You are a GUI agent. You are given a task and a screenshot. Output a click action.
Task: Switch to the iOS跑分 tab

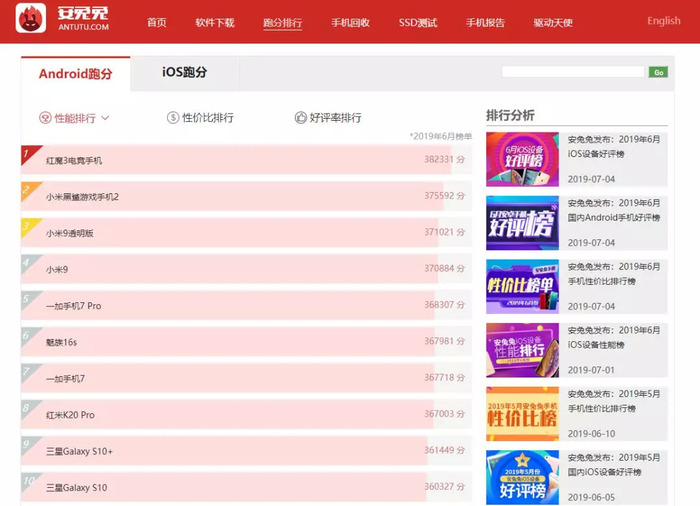coord(184,72)
